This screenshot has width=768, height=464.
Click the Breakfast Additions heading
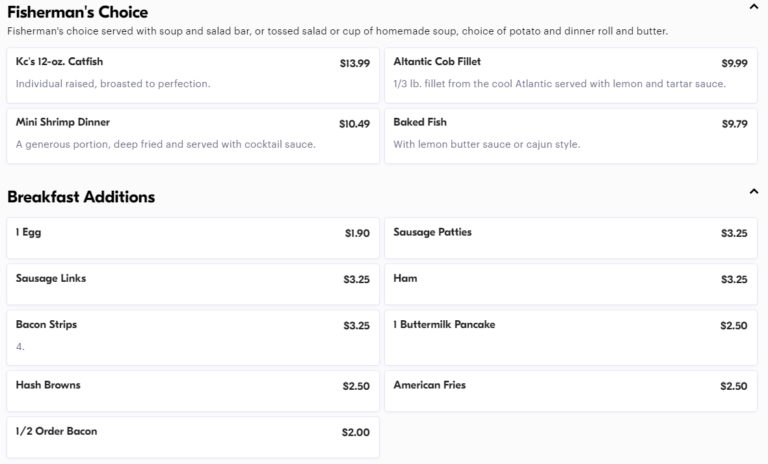pos(81,196)
